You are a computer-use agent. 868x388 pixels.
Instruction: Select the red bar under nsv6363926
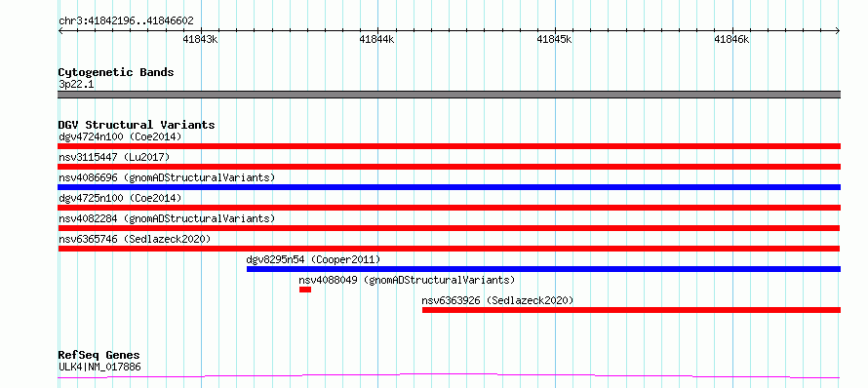[x=631, y=310]
